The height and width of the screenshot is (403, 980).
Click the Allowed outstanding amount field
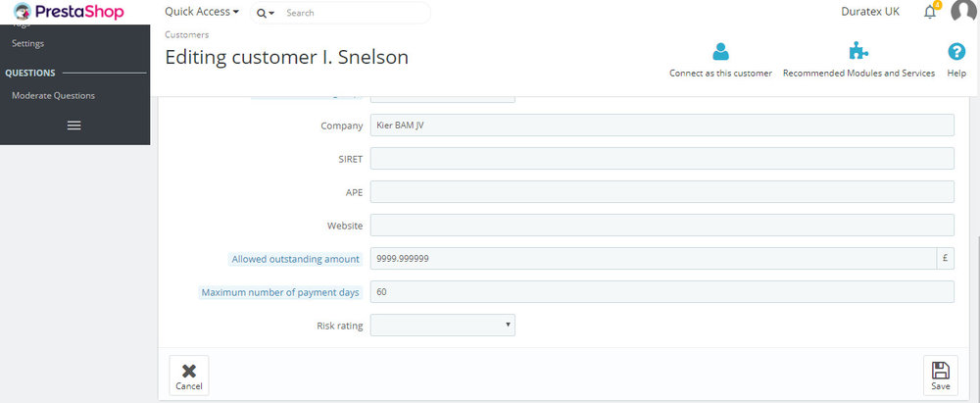click(x=653, y=259)
